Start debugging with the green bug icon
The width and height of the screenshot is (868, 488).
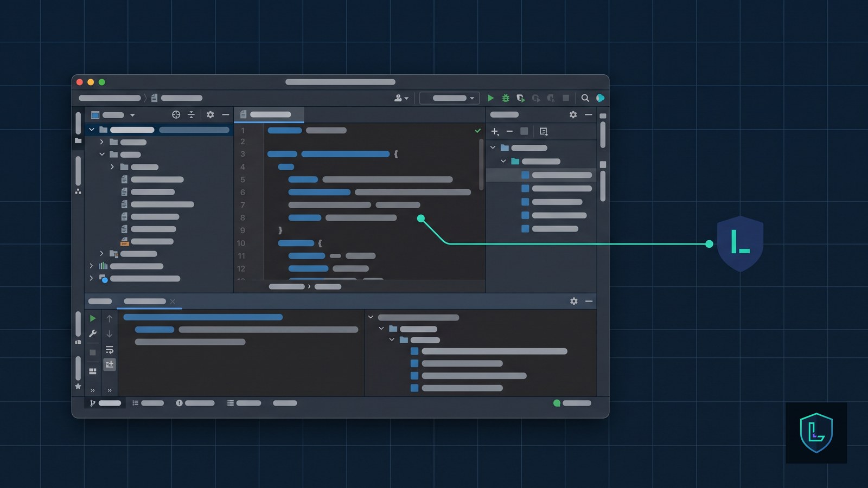click(506, 98)
